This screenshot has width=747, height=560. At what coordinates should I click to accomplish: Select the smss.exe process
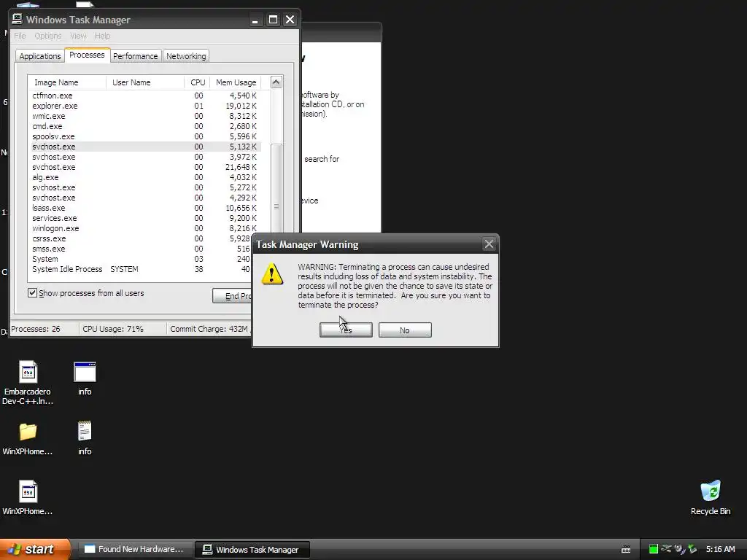141,249
